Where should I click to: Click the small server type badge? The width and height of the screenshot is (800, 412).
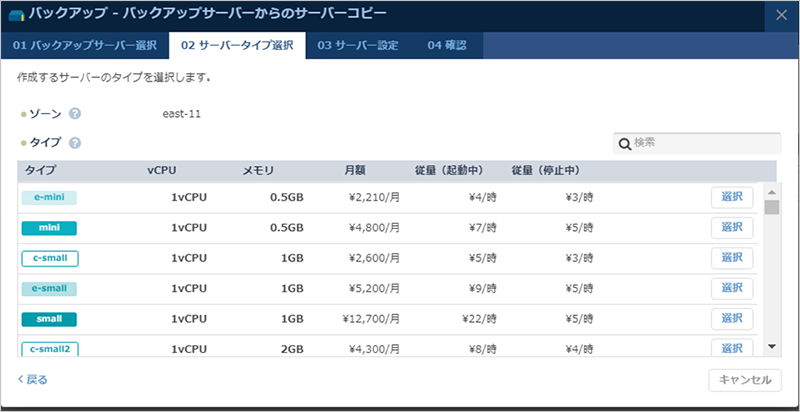point(49,319)
